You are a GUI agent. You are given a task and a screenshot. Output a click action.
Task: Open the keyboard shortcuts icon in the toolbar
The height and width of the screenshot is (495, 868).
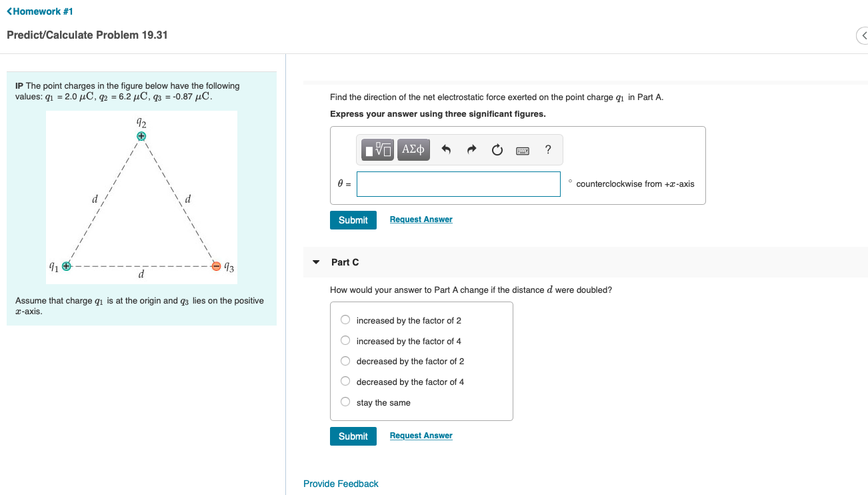pyautogui.click(x=522, y=149)
